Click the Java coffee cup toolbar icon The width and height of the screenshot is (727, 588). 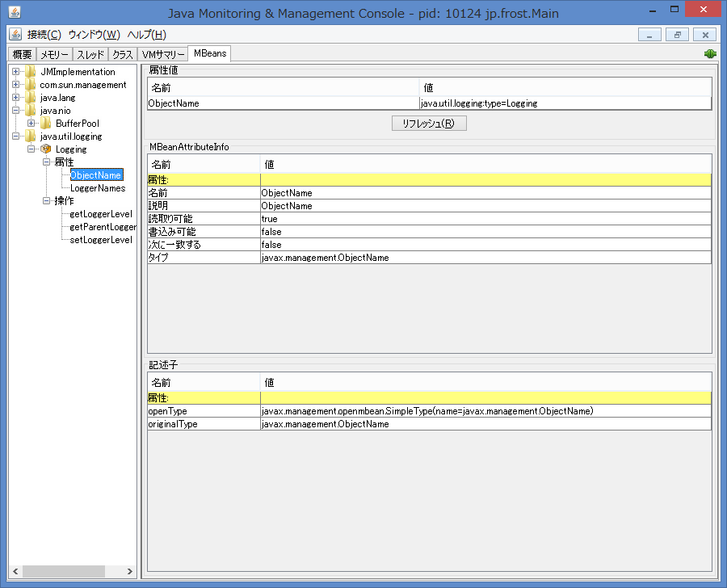pyautogui.click(x=14, y=35)
